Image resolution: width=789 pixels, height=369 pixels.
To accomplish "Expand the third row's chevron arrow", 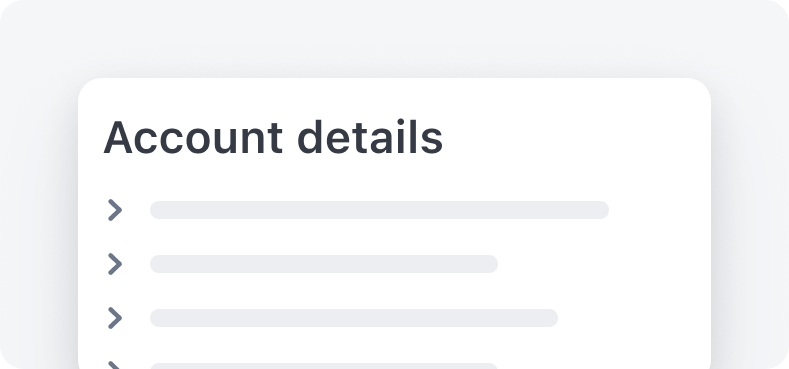I will (115, 318).
